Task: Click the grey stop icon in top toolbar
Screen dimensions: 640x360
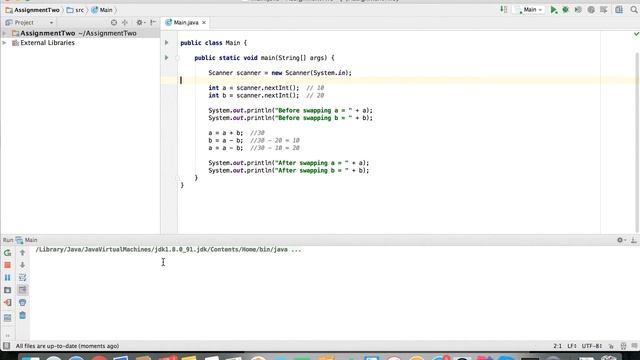Action: pos(591,10)
